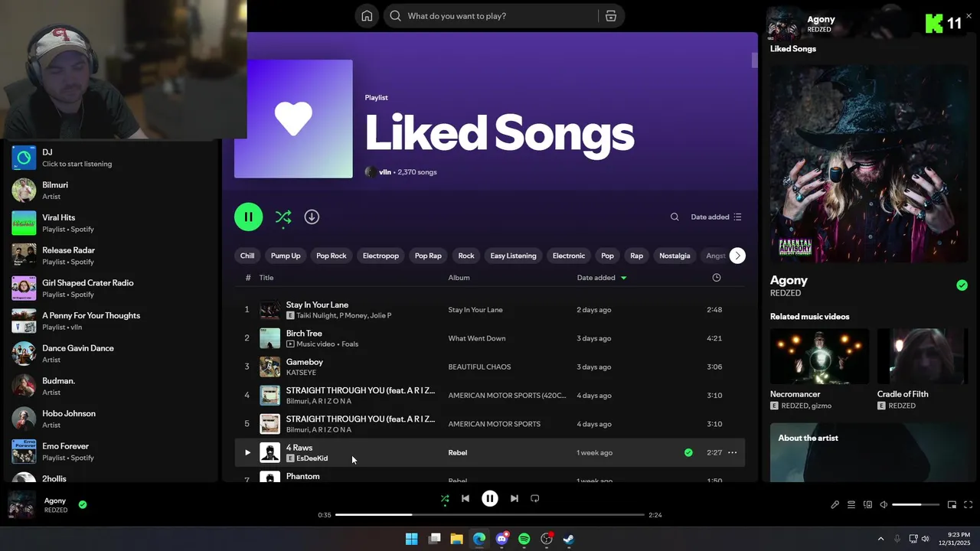This screenshot has height=551, width=980.
Task: Open the vlln profile link under Liked Songs
Action: [385, 172]
